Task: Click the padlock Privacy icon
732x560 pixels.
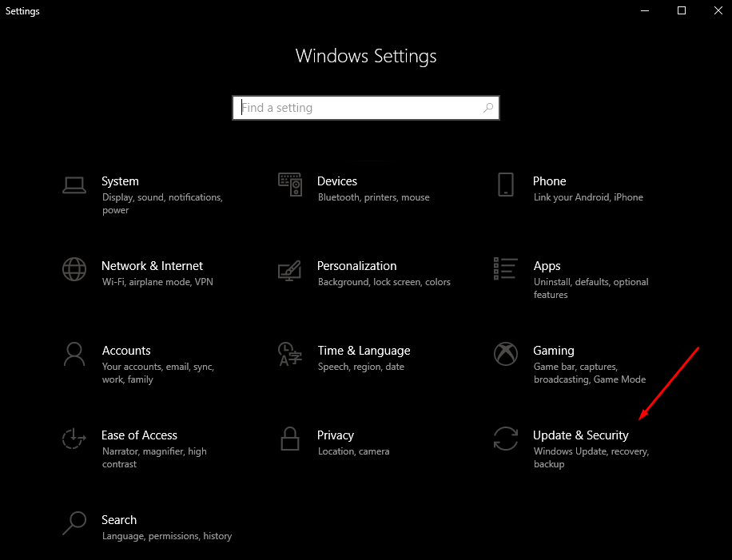Action: (x=290, y=439)
